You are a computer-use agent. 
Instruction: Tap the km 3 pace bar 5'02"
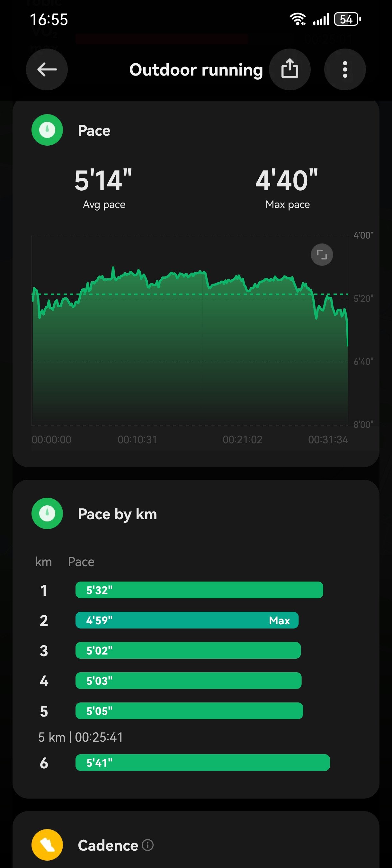pyautogui.click(x=188, y=650)
